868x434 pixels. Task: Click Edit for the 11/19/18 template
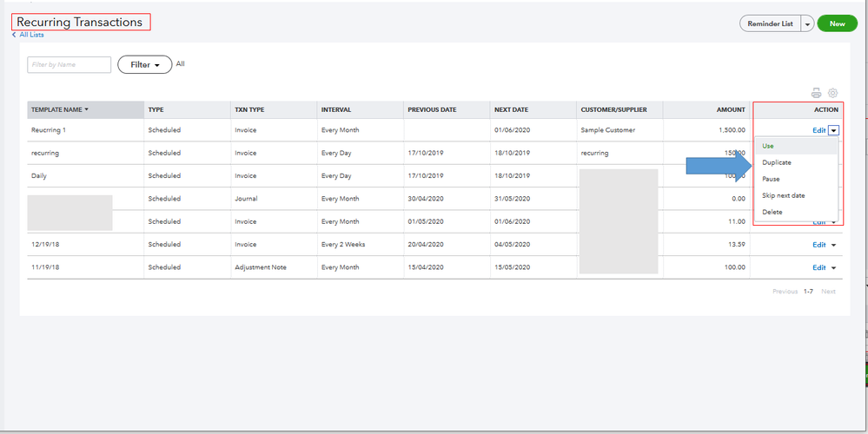tap(818, 267)
